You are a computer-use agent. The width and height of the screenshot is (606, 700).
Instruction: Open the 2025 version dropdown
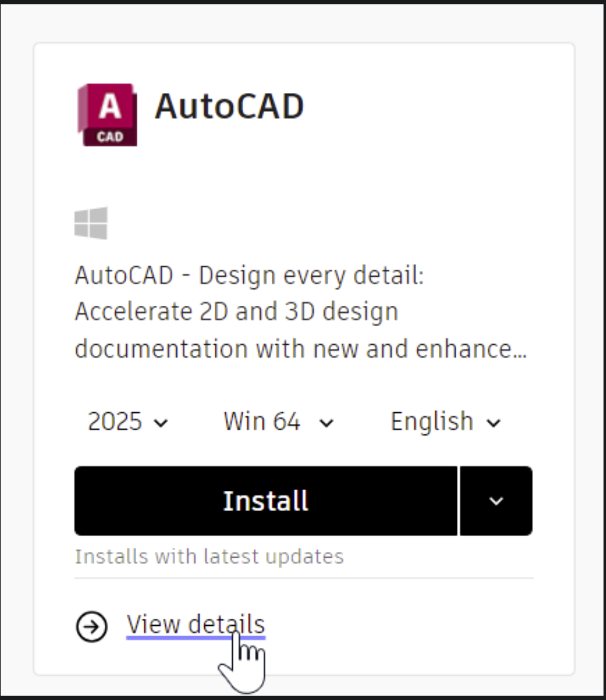point(128,422)
